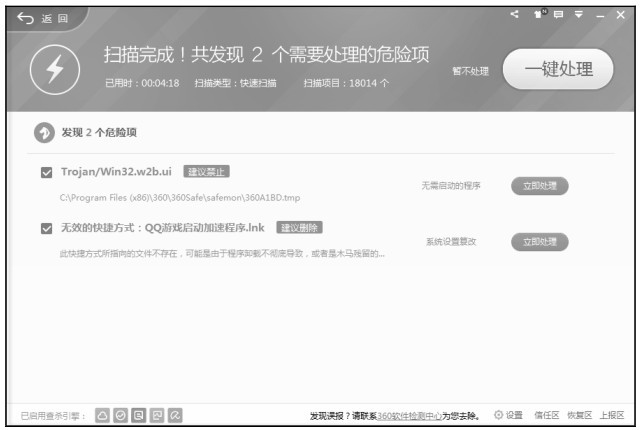Uncheck the Trojan/Win32.w2b.ui item
The image size is (640, 430).
[x=47, y=173]
